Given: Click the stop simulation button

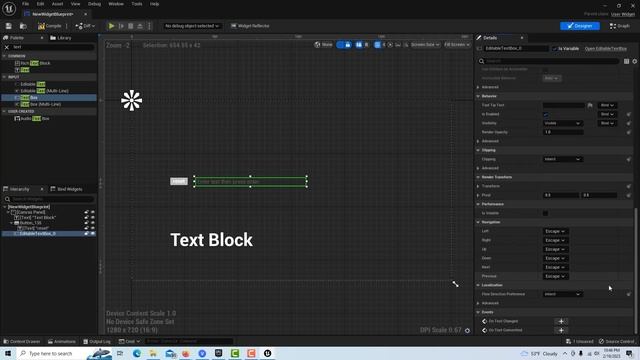Looking at the screenshot, I should 131,26.
